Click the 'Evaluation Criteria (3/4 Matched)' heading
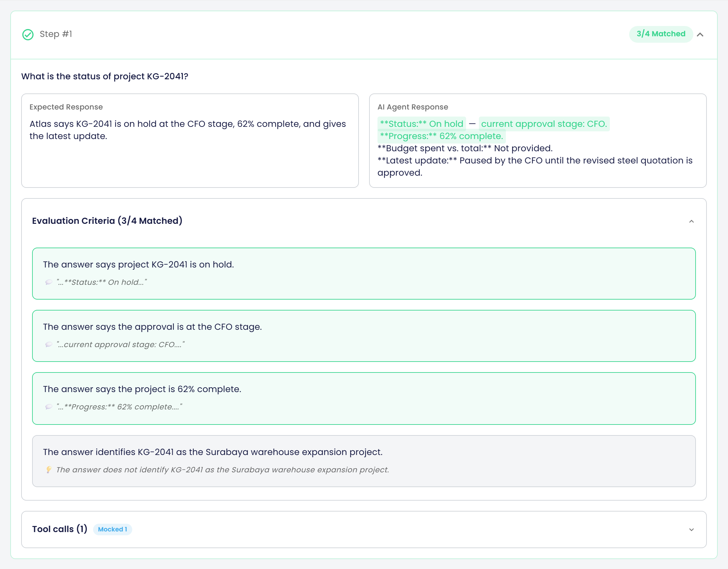 [x=107, y=221]
